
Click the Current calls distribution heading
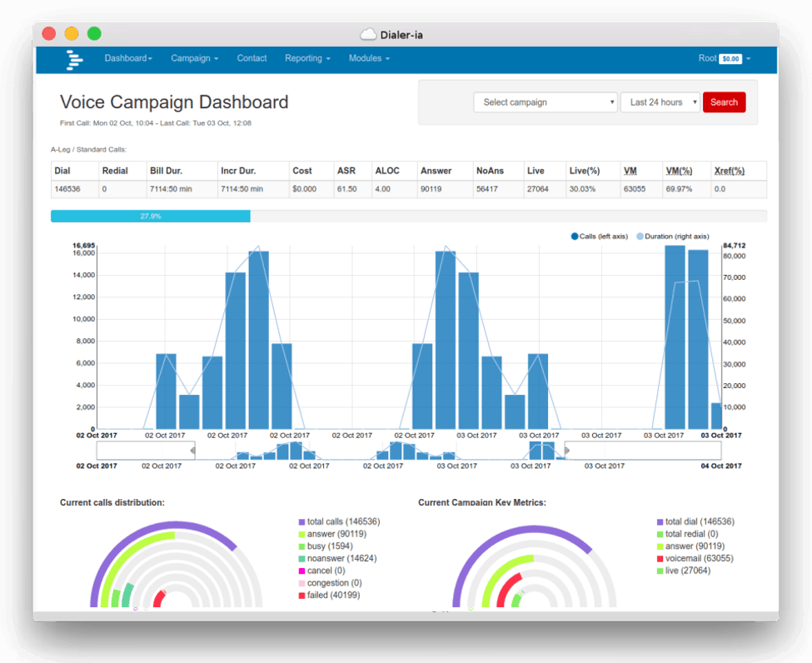click(x=112, y=502)
